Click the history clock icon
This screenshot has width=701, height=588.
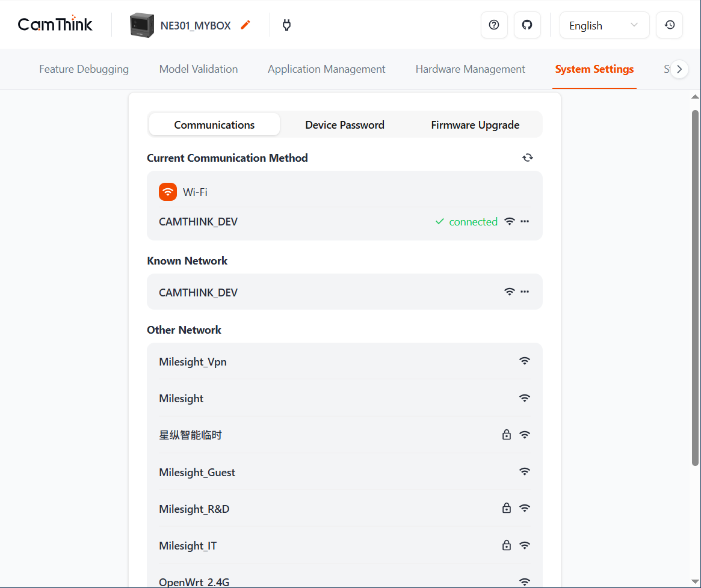[669, 25]
